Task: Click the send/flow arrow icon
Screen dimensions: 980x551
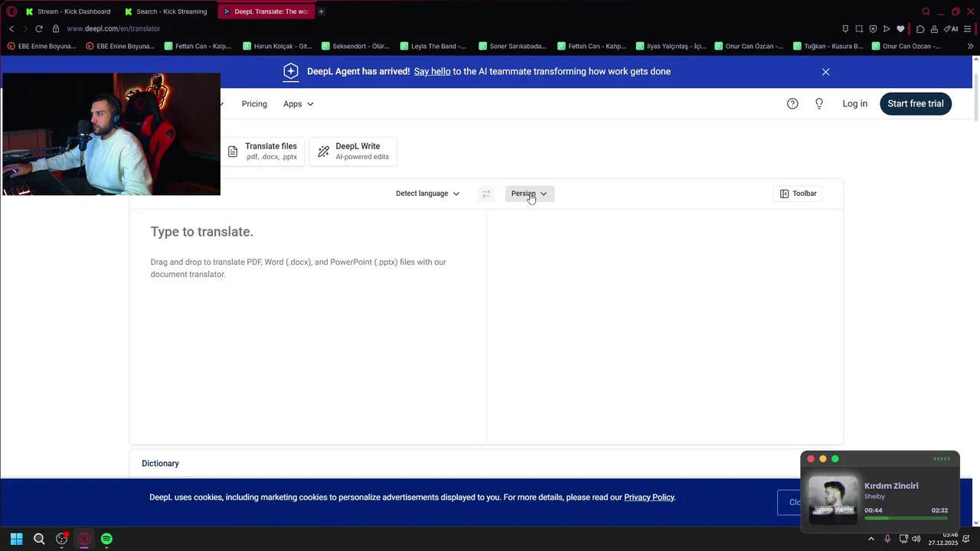Action: point(887,29)
